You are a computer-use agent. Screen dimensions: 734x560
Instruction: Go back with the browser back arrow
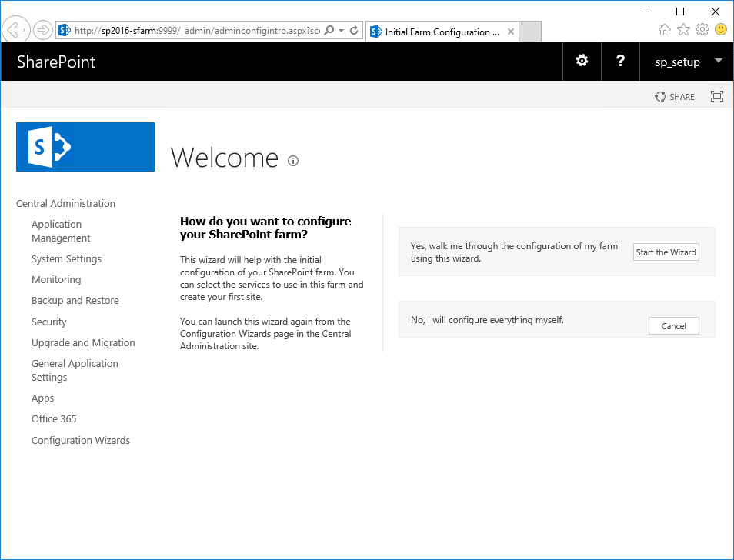point(16,30)
